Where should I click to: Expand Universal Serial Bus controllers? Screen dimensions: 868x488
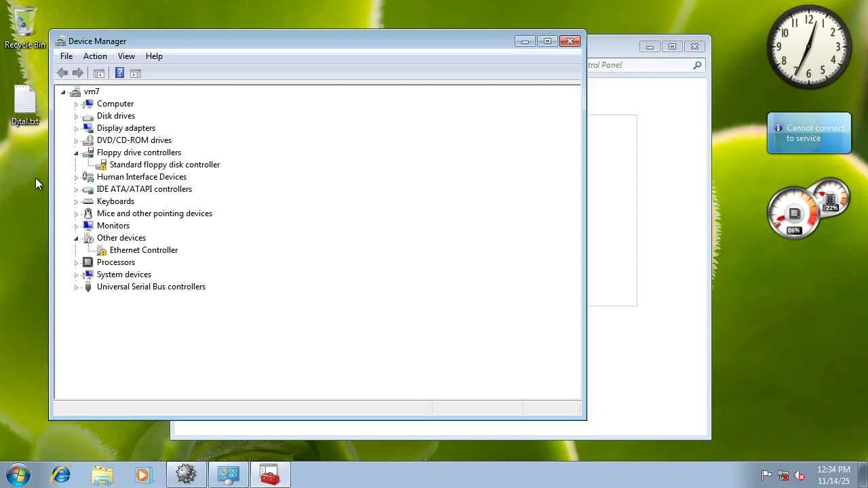[x=76, y=287]
